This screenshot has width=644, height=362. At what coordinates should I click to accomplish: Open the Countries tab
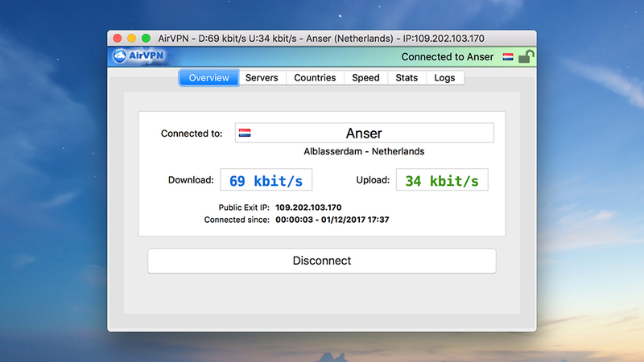(315, 77)
